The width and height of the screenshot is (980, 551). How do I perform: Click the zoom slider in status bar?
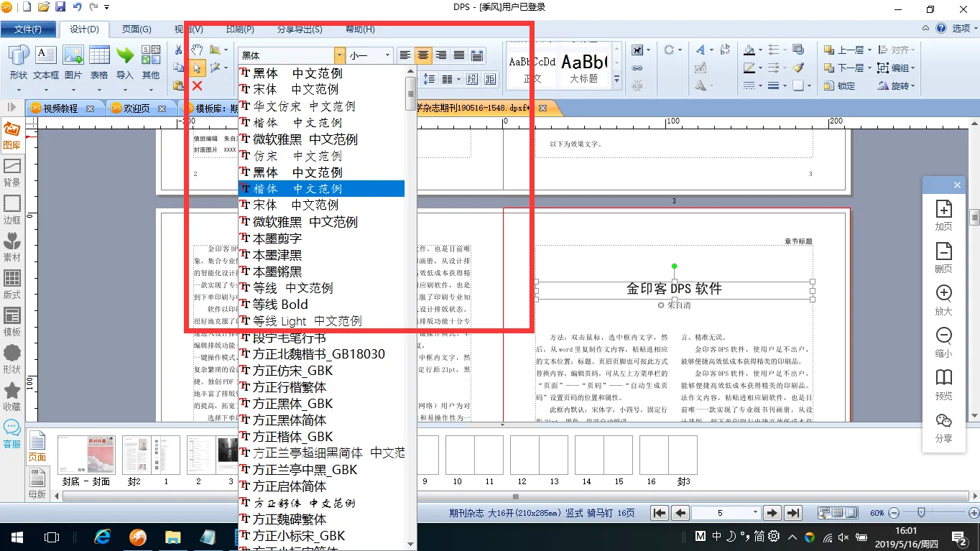pos(921,513)
